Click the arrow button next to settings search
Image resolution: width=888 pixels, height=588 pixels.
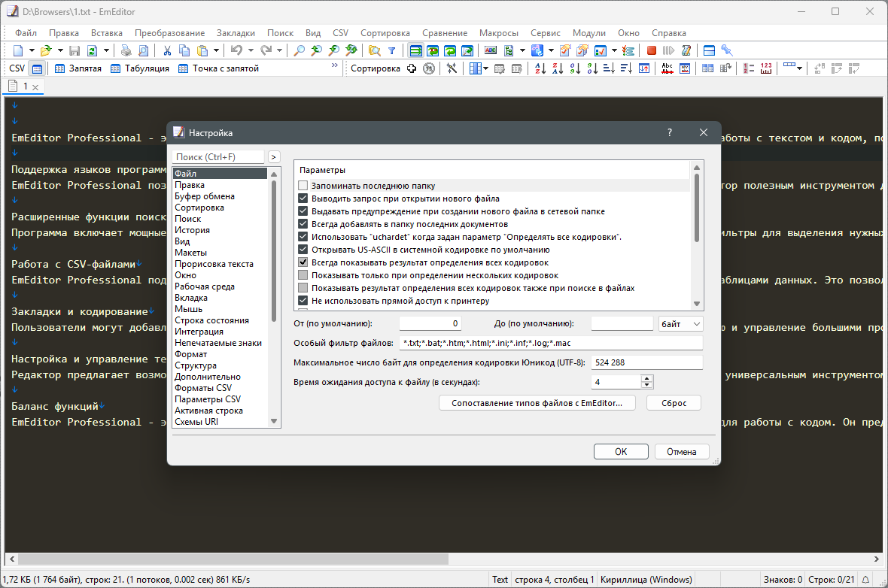273,156
